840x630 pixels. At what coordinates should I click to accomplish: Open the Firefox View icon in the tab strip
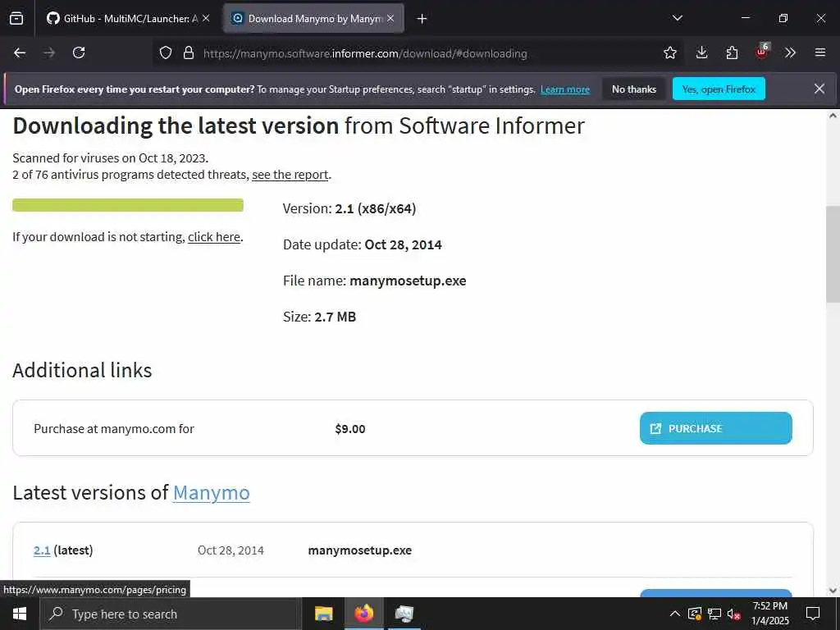pos(16,19)
